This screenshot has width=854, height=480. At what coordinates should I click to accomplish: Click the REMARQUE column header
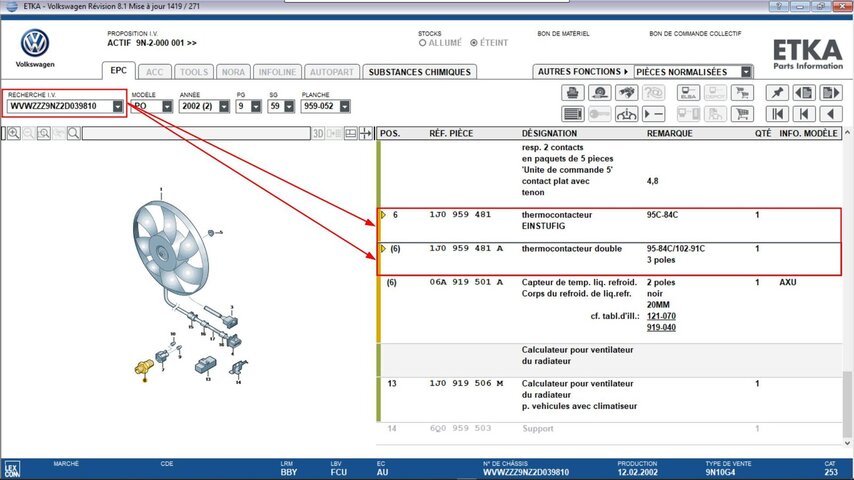[x=669, y=133]
